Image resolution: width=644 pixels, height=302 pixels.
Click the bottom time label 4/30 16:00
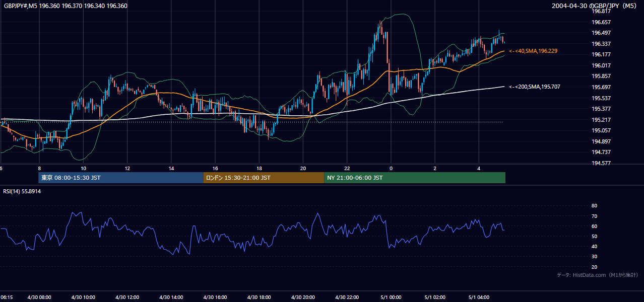[215, 297]
